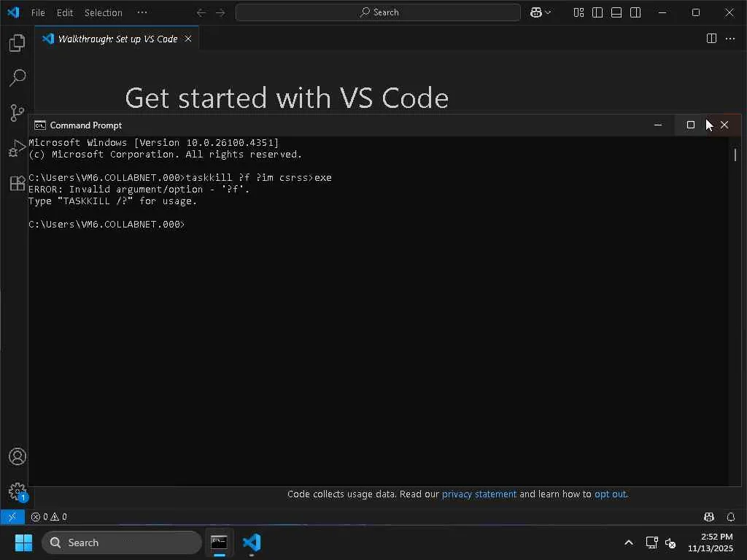
Task: Open Source Control view in activity bar
Action: click(x=18, y=113)
